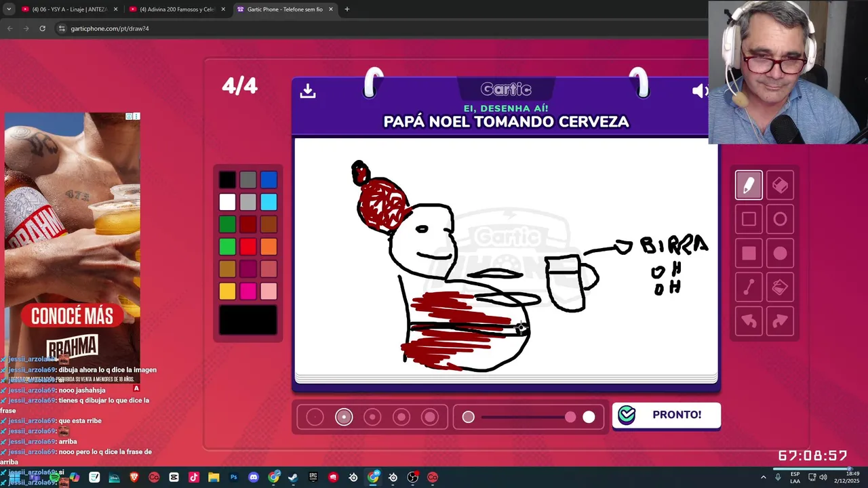The image size is (868, 488).
Task: Open the custom color picker black box
Action: pos(248,320)
